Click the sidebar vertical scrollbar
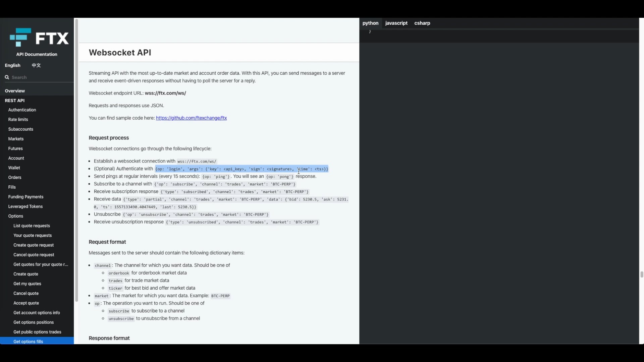This screenshot has height=362, width=644. tap(76, 161)
